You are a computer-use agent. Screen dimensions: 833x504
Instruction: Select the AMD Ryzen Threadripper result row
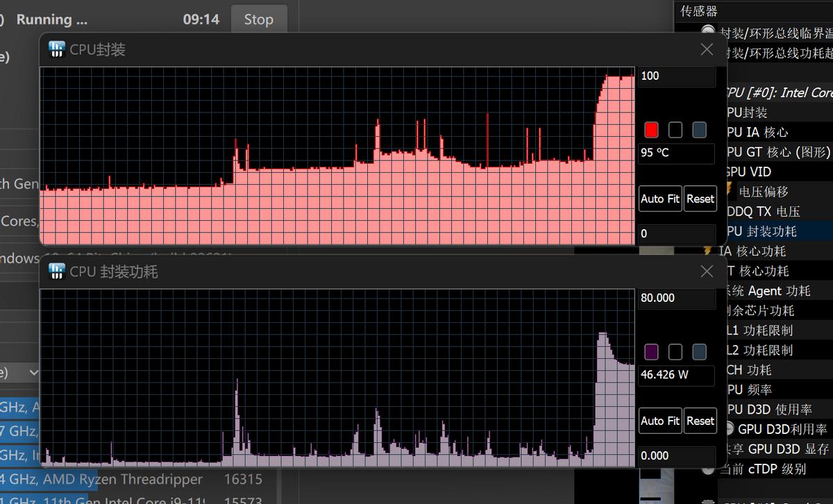[x=122, y=479]
